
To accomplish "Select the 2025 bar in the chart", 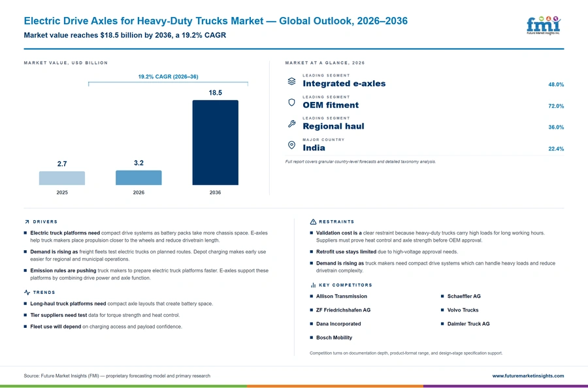I will [x=62, y=178].
